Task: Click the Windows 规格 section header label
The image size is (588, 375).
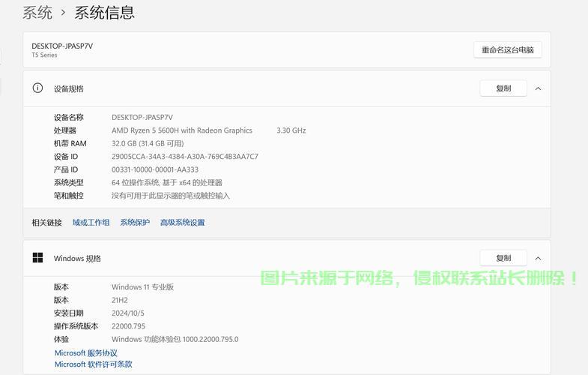Action: point(77,259)
